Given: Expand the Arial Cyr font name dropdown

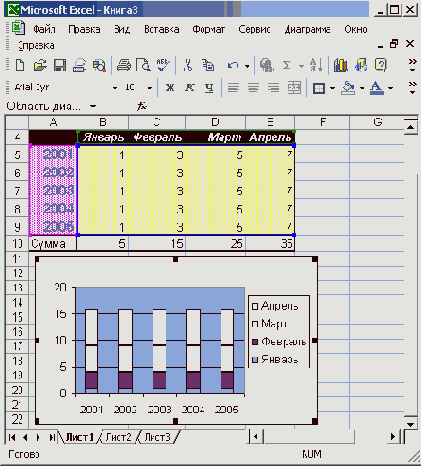Looking at the screenshot, I should tap(115, 88).
